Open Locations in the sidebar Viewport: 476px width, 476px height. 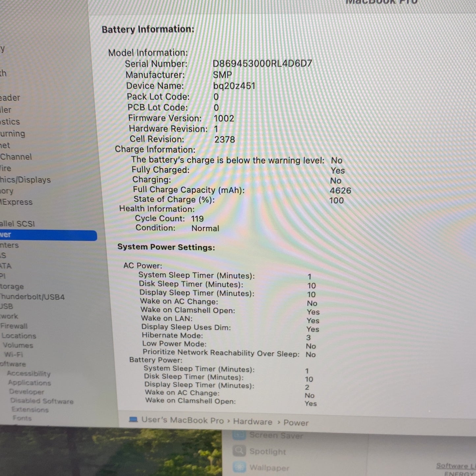pos(19,336)
